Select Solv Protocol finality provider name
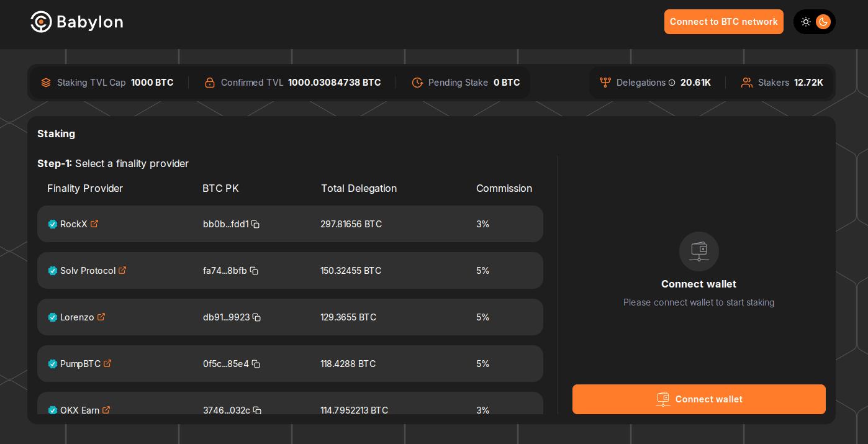 [88, 271]
